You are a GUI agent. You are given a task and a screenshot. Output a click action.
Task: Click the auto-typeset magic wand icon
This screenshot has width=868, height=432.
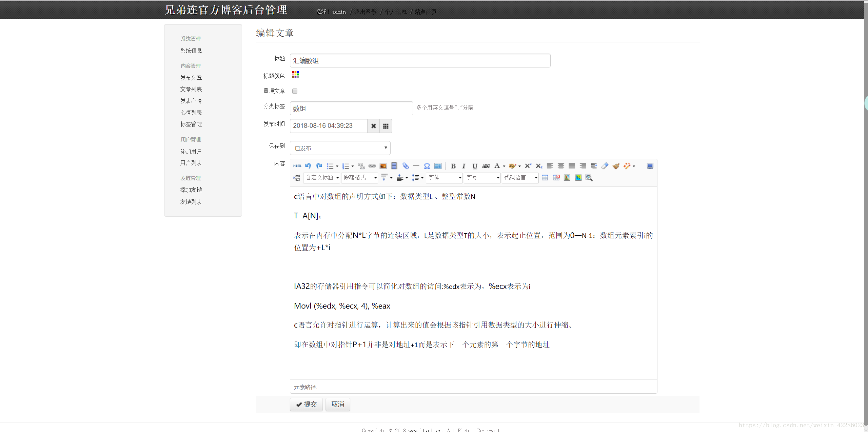[627, 166]
